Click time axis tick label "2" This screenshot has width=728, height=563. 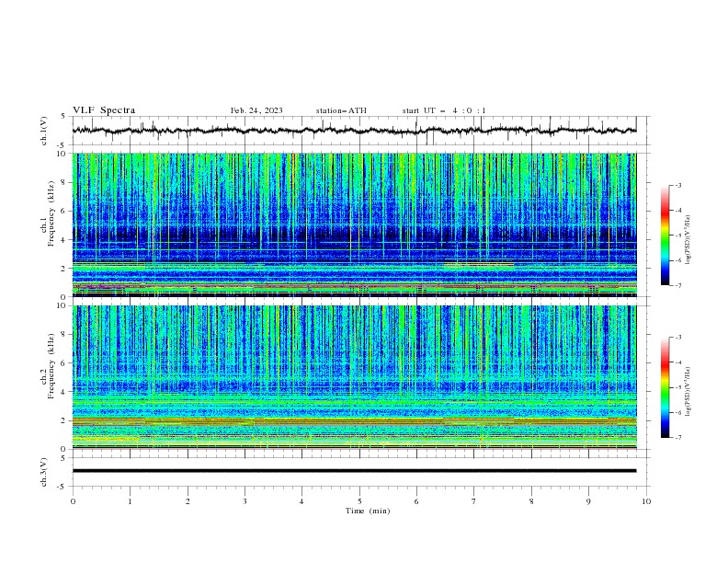click(188, 501)
